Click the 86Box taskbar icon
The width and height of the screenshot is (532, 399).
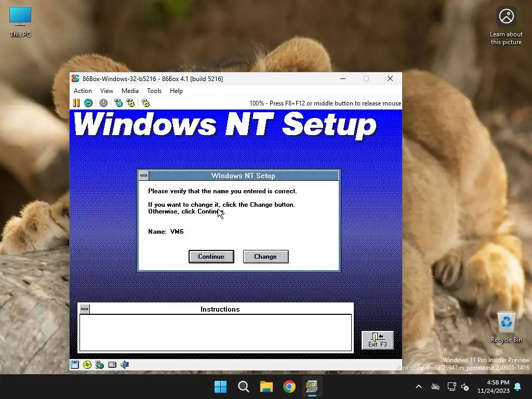coord(312,387)
